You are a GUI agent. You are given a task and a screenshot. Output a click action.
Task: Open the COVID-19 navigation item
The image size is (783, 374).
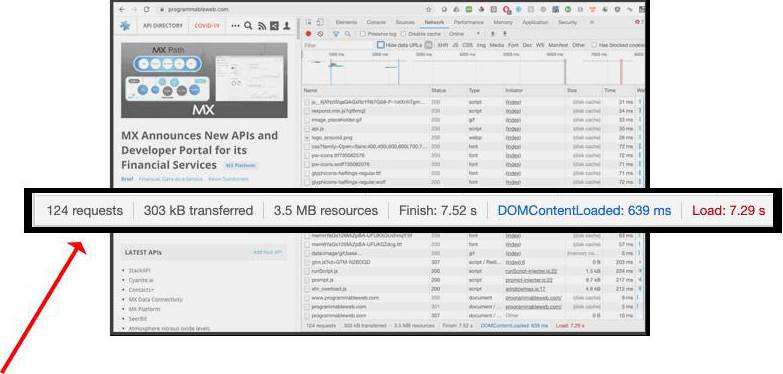(207, 26)
